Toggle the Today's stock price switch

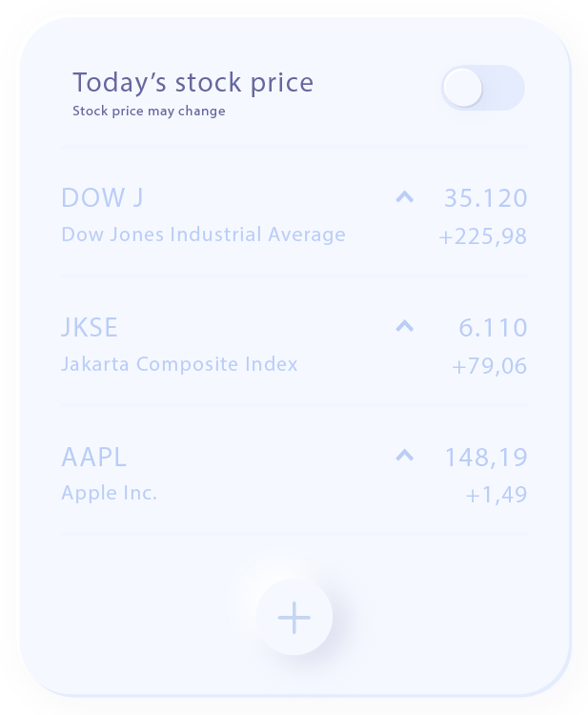click(482, 88)
